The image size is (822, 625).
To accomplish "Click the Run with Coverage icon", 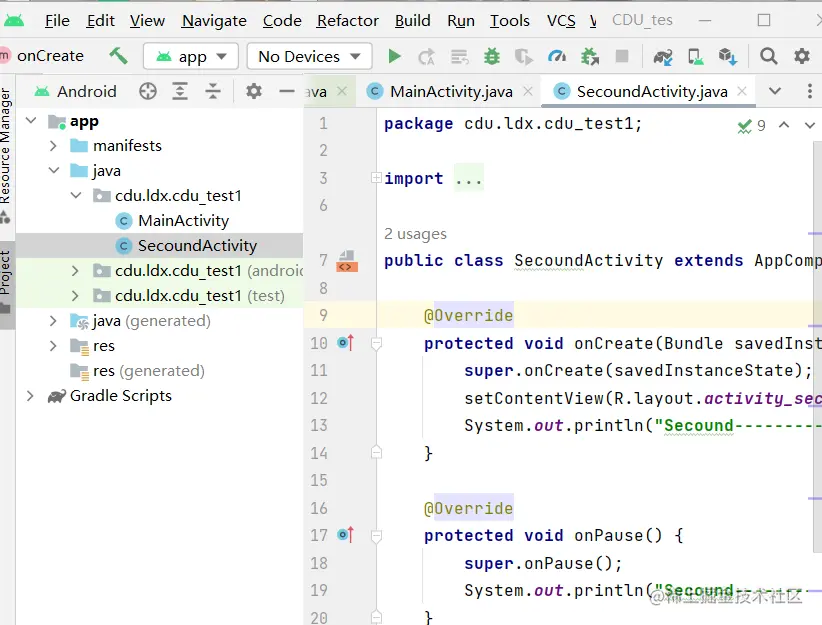I will click(523, 56).
